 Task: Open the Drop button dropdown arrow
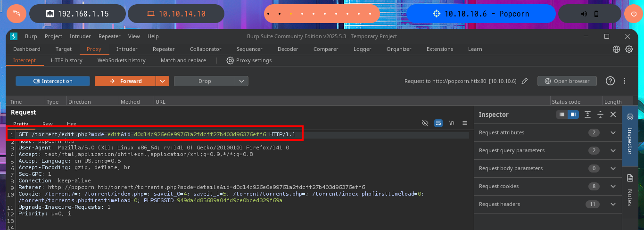[242, 81]
